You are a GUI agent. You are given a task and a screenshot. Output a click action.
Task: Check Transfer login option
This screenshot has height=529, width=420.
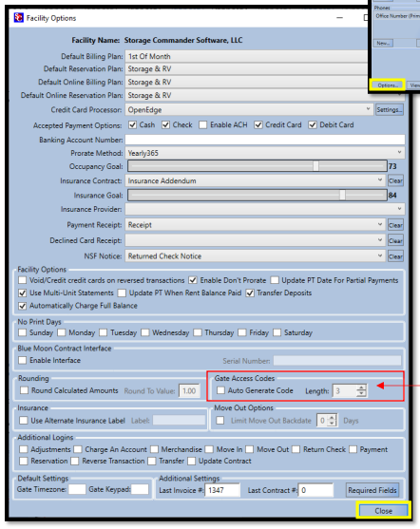click(x=152, y=461)
